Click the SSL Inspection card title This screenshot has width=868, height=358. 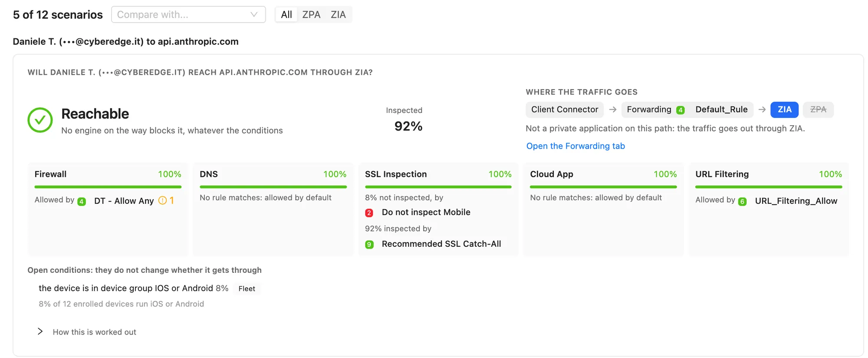[x=396, y=174]
